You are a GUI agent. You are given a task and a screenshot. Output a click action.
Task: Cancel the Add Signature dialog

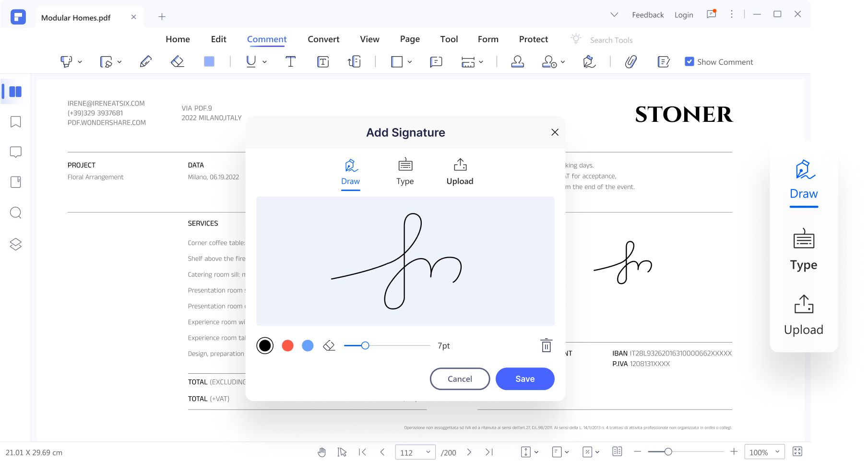(460, 379)
